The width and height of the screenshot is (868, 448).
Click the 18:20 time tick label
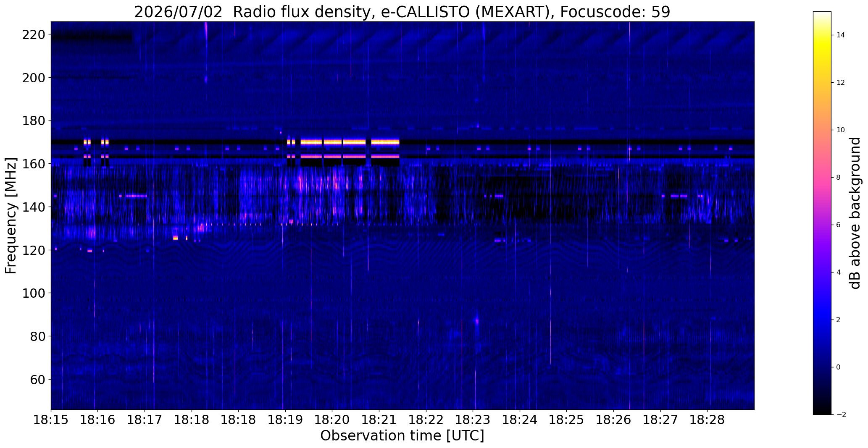click(x=332, y=420)
